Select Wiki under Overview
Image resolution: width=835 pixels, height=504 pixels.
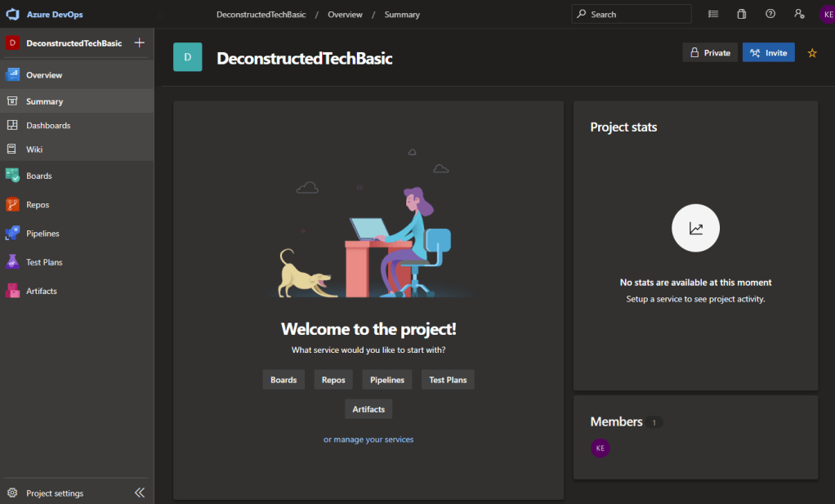[x=34, y=149]
